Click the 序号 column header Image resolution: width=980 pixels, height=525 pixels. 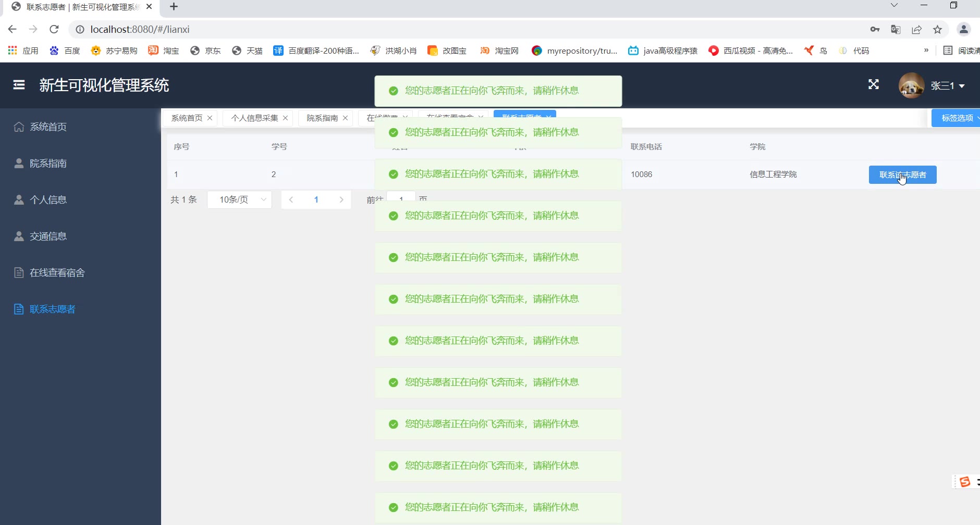point(181,147)
